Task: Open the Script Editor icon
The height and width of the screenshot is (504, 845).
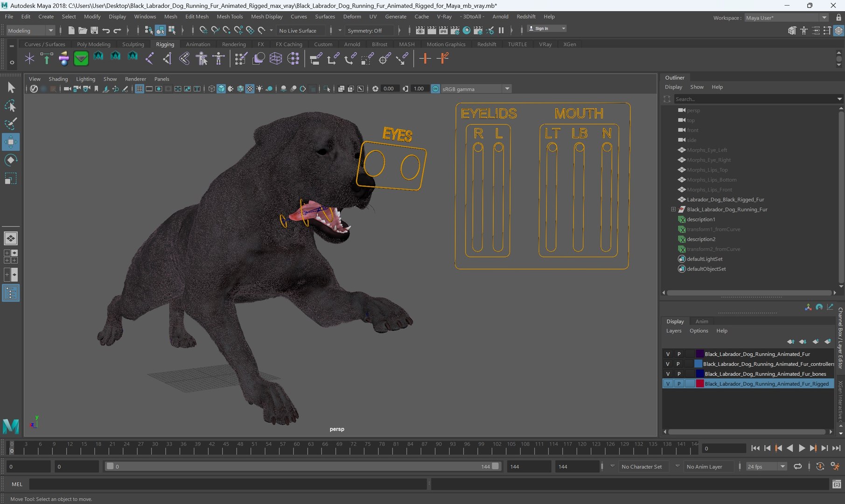Action: (x=837, y=484)
